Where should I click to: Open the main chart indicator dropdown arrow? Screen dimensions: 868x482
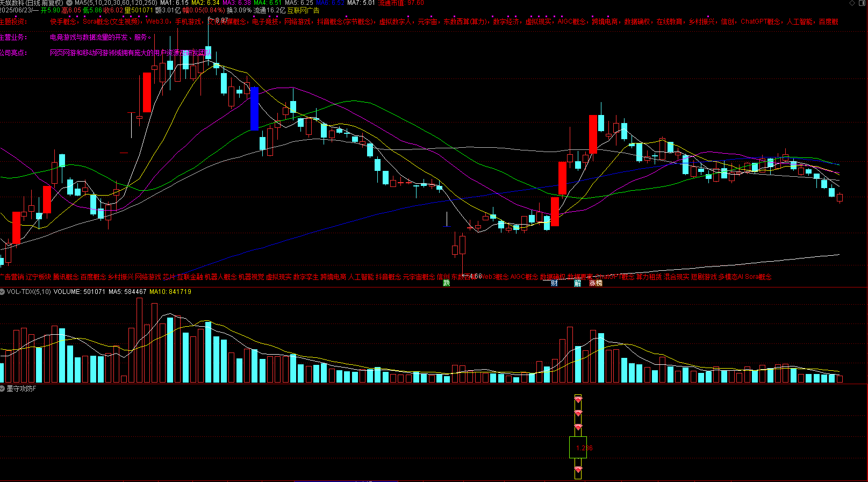(x=69, y=3)
